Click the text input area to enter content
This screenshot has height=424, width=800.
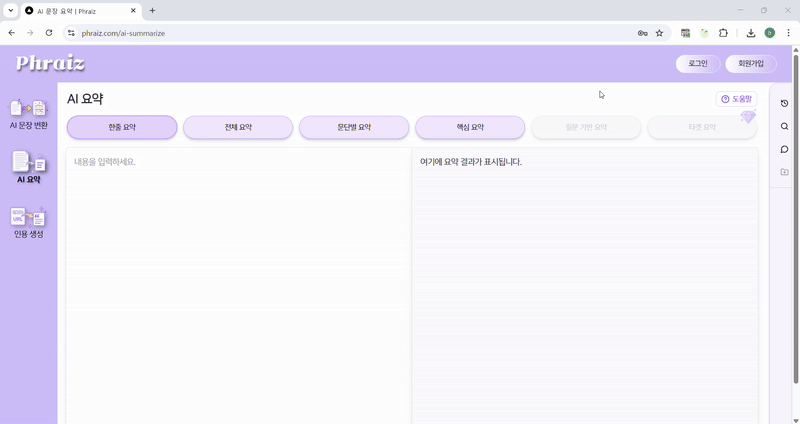[x=239, y=286]
